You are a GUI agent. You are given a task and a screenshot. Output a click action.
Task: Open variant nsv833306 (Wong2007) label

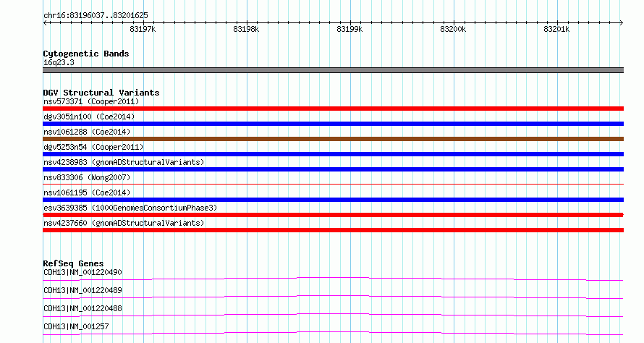87,177
